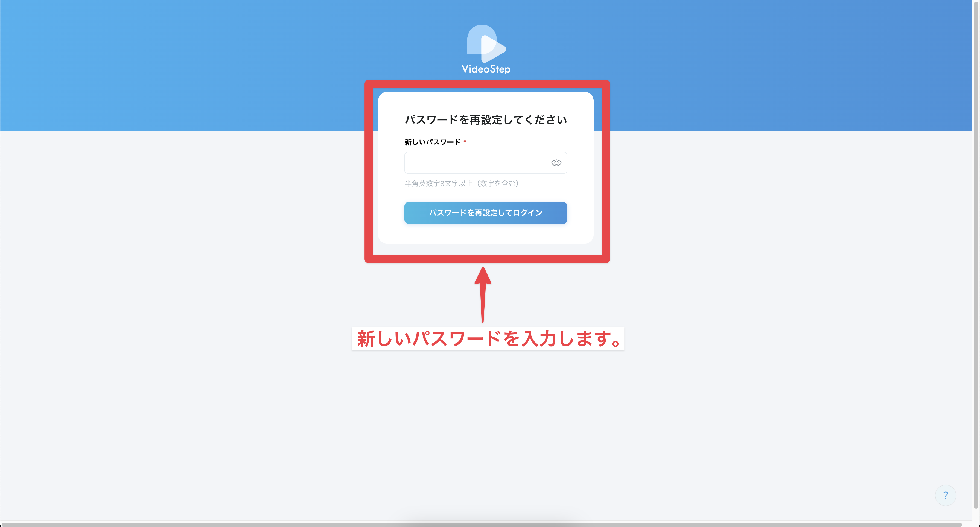Click the red required asterisk mark
980x527 pixels.
click(465, 142)
